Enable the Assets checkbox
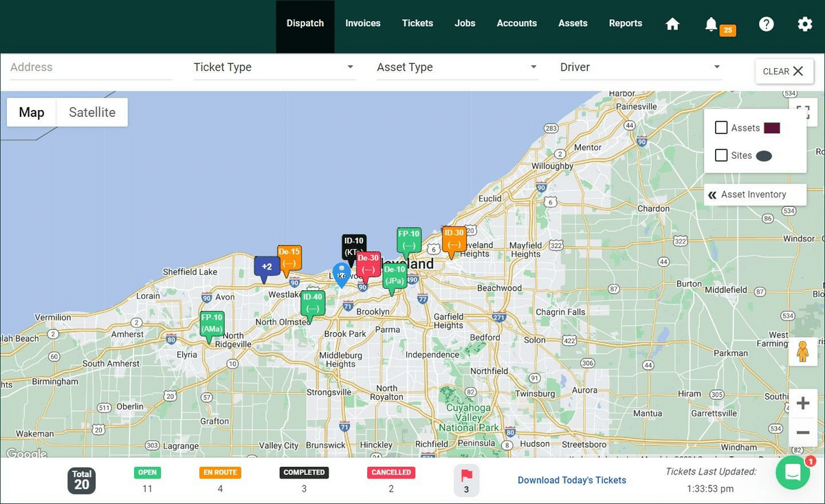825x504 pixels. pyautogui.click(x=721, y=128)
